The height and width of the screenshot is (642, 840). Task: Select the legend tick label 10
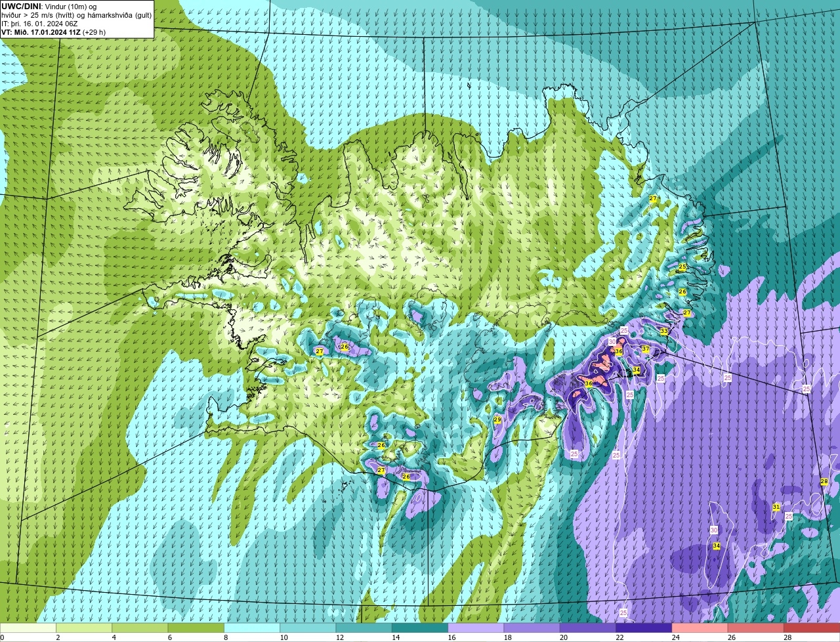click(x=283, y=637)
